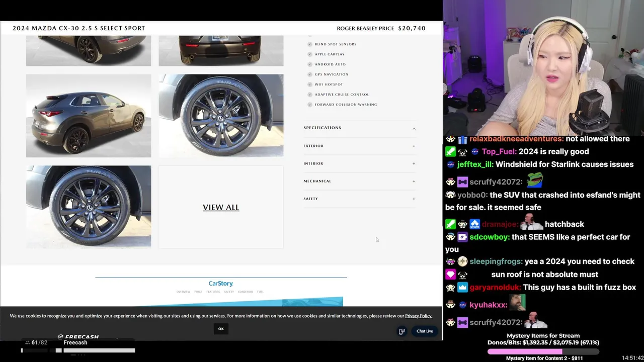The image size is (644, 362).
Task: Open the Privacy Policy link
Action: point(419,316)
